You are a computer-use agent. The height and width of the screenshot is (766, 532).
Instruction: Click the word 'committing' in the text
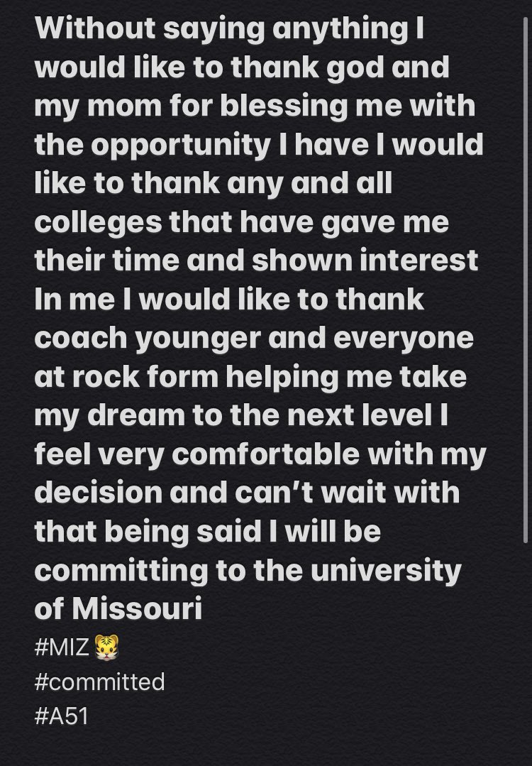121,571
